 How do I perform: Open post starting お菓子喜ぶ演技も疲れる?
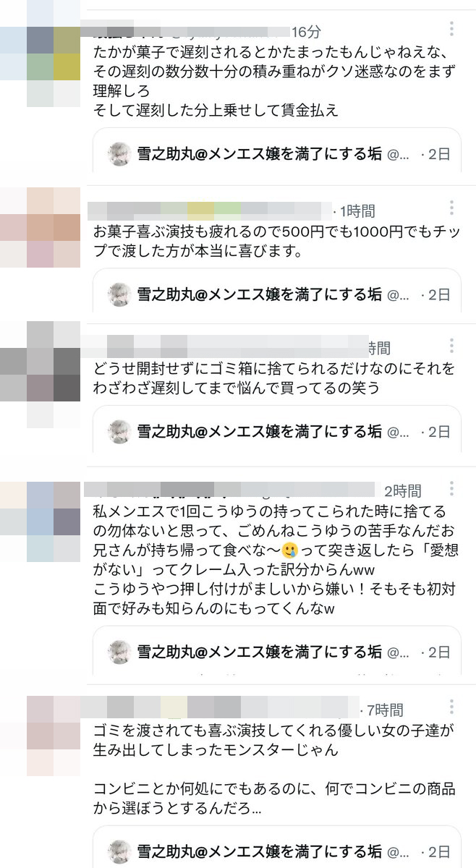click(x=276, y=242)
